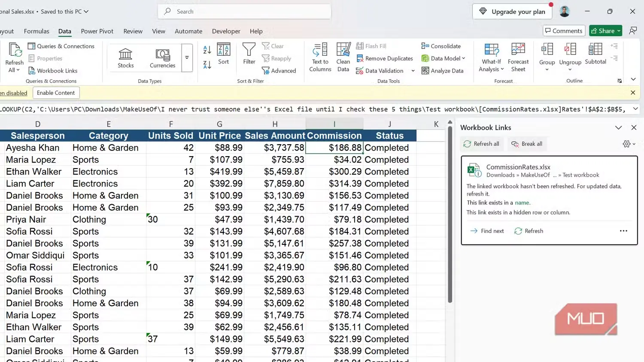The image size is (644, 362).
Task: Open Workbook Links pane settings dropdown
Action: click(x=629, y=144)
